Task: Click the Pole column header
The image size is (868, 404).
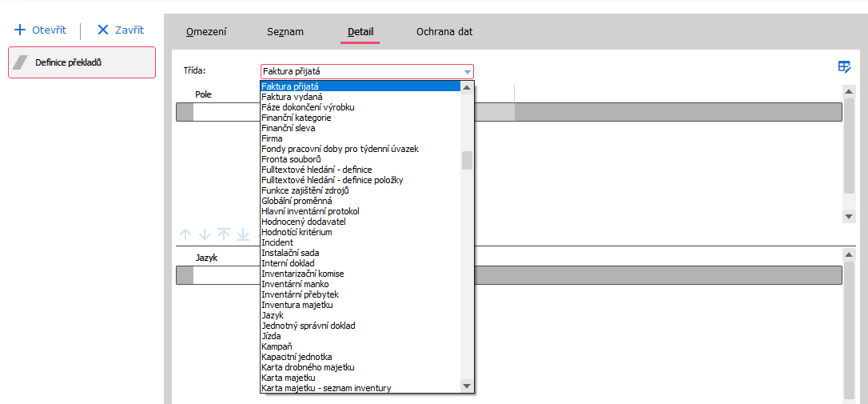Action: (x=204, y=94)
